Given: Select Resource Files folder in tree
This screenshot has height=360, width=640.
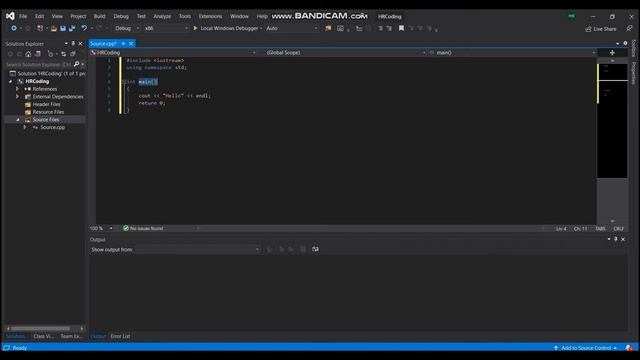Looking at the screenshot, I should pyautogui.click(x=48, y=112).
